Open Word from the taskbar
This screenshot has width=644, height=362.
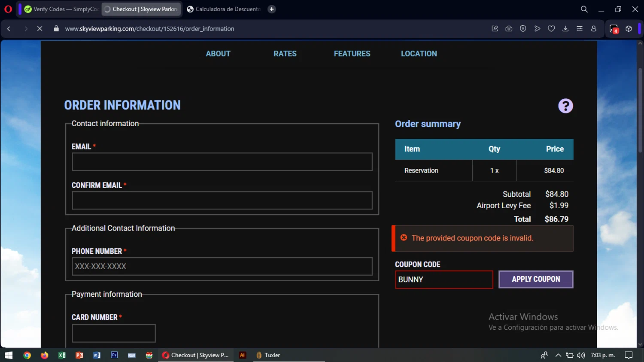(97, 355)
